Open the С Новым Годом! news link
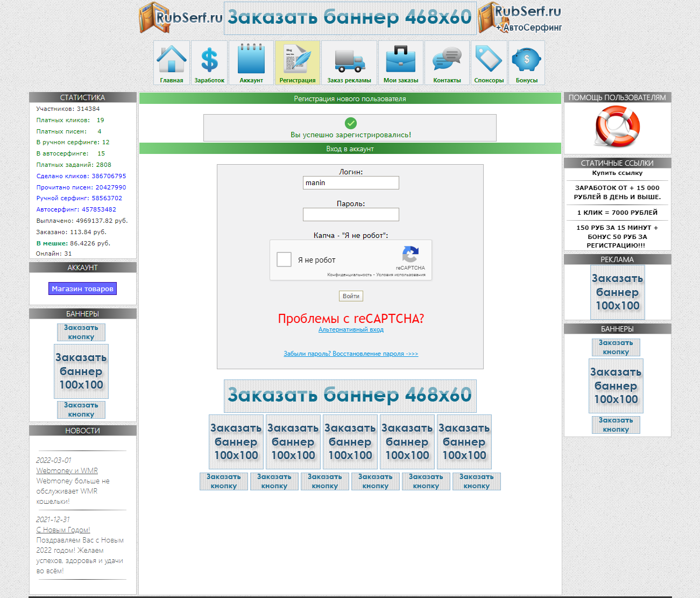Viewport: 700px width, 598px height. 63,530
